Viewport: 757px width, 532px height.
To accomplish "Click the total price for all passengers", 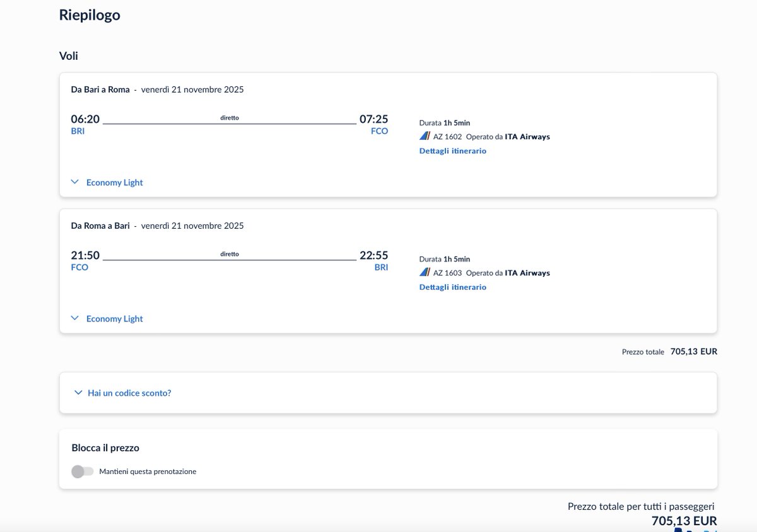I will tap(684, 521).
